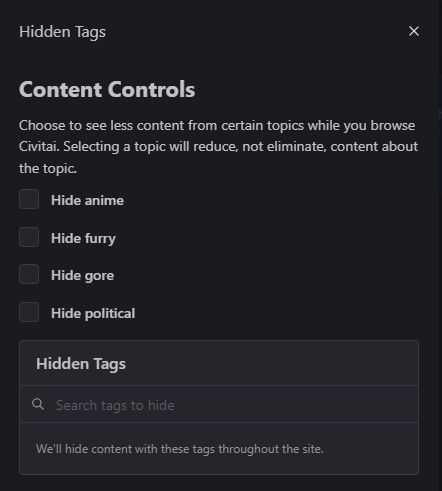
Task: Click the 'We'll hide content with these tags' note
Action: [180, 449]
